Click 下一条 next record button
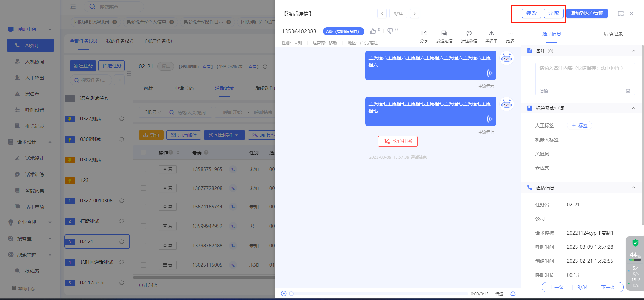 point(608,287)
